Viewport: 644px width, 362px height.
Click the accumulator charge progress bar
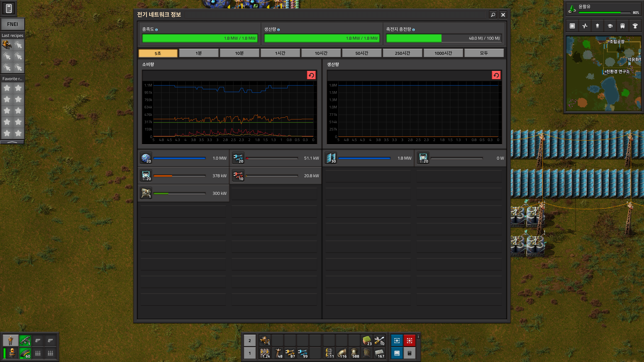[444, 38]
